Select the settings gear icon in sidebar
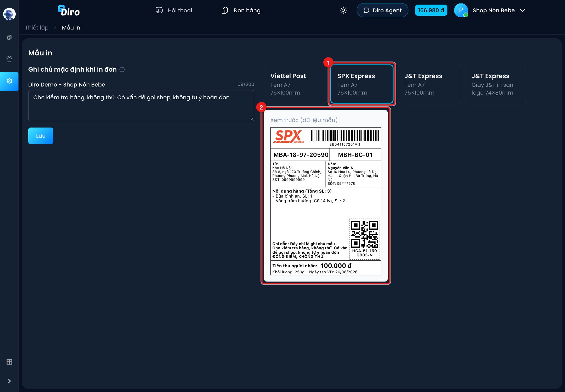 pos(9,81)
